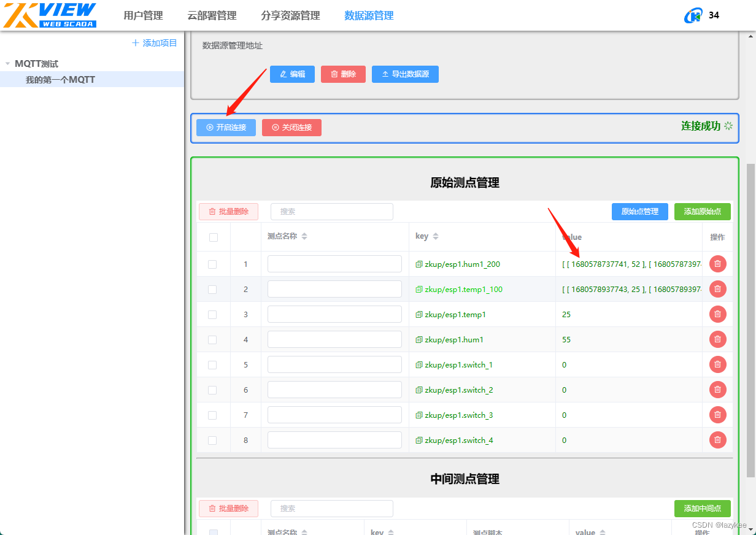Collapse the MQTT测试 tree node
Screen dimensions: 756x535
9,63
